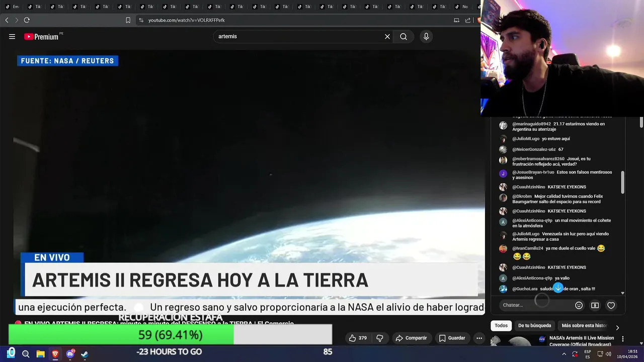Click the live chat scrollbar thumb
644x362 pixels.
(x=623, y=182)
